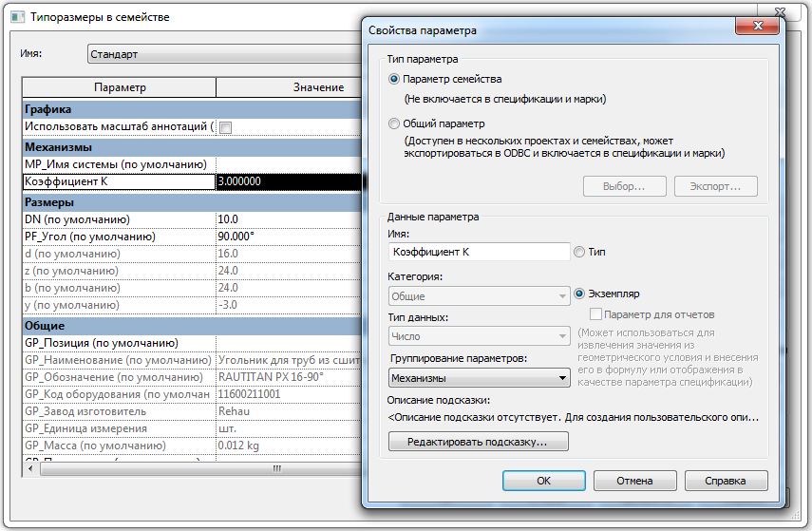Click the 0.012 kg value cell
Image resolution: width=812 pixels, height=531 pixels.
tap(289, 446)
